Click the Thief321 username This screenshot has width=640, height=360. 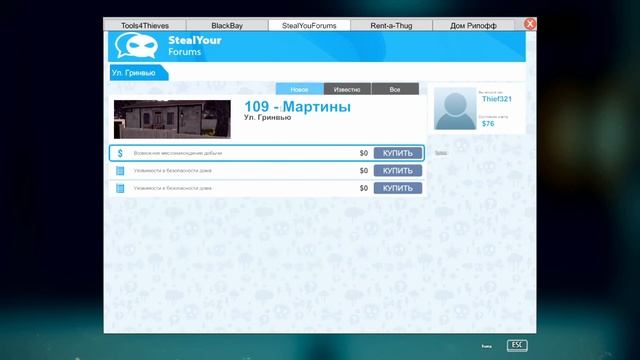496,99
